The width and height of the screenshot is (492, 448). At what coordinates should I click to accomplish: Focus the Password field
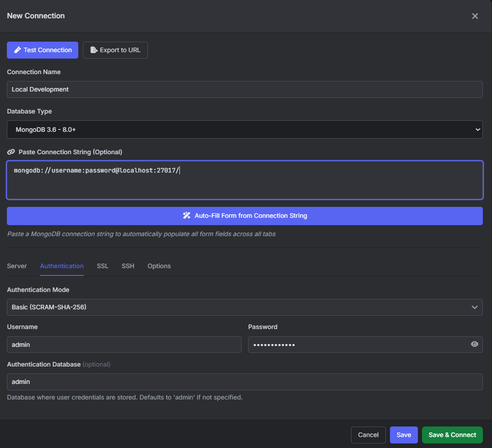(x=365, y=345)
